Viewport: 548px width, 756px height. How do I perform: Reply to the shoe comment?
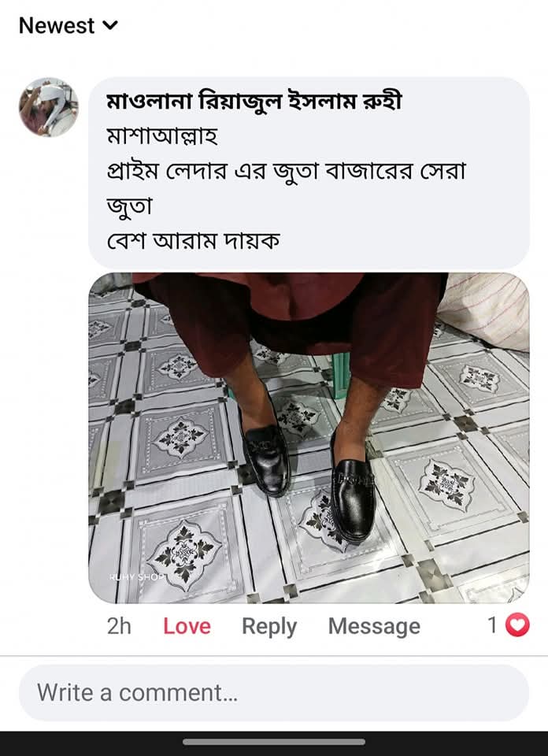coord(269,627)
